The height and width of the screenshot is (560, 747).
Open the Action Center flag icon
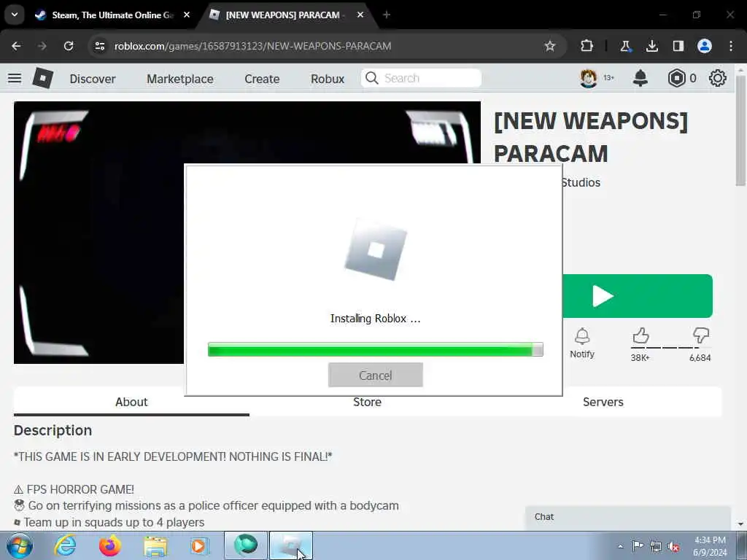click(x=638, y=545)
